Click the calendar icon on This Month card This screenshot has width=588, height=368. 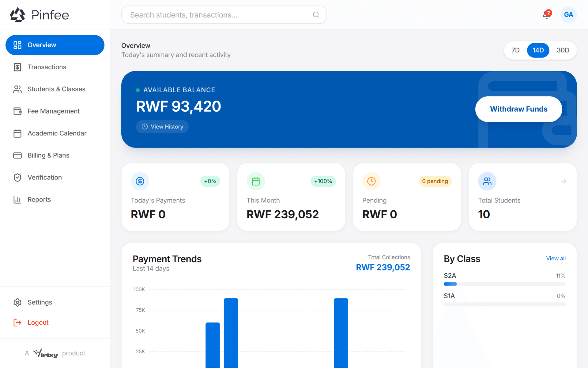point(256,181)
